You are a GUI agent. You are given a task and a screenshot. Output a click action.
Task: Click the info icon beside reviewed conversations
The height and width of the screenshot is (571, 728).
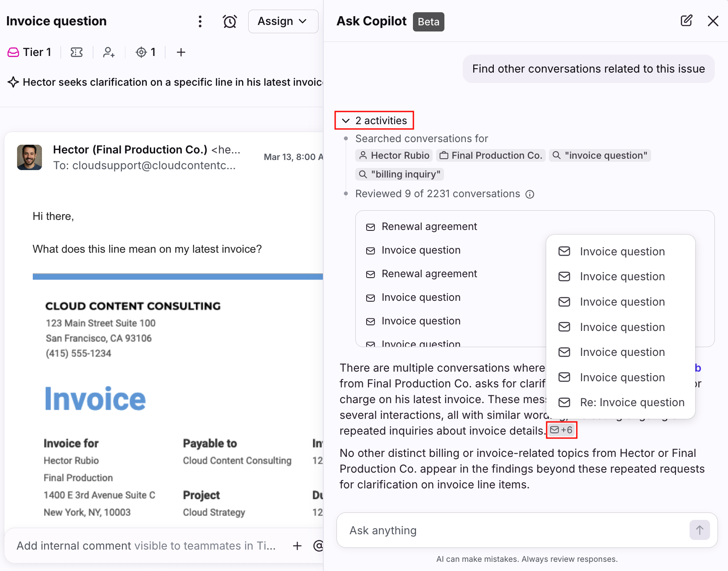(530, 194)
